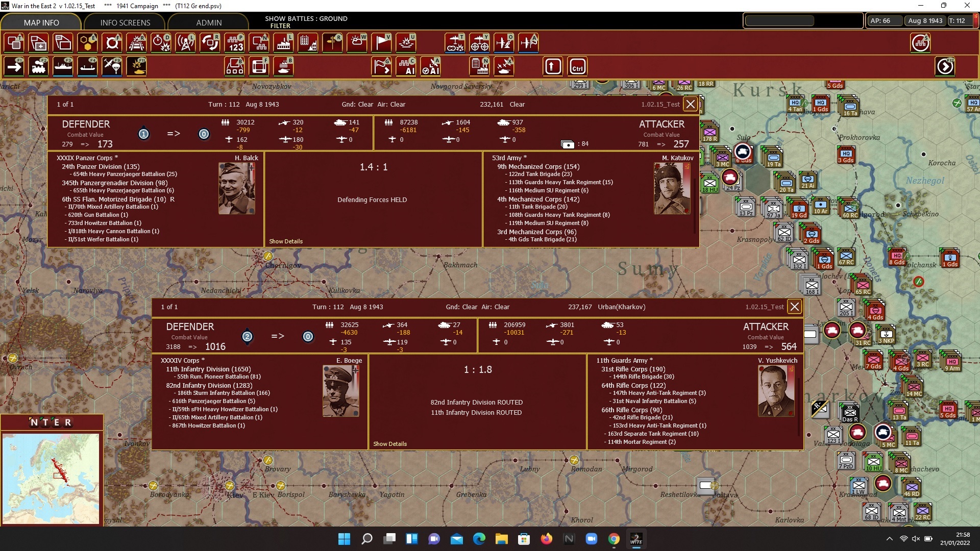This screenshot has width=980, height=551.
Task: Toggle the radio tower display icon
Action: pos(185,43)
